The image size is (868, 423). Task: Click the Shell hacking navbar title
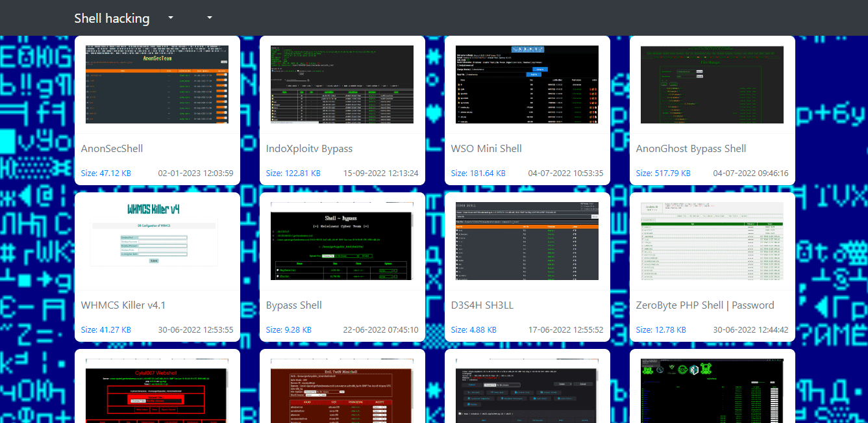point(112,18)
